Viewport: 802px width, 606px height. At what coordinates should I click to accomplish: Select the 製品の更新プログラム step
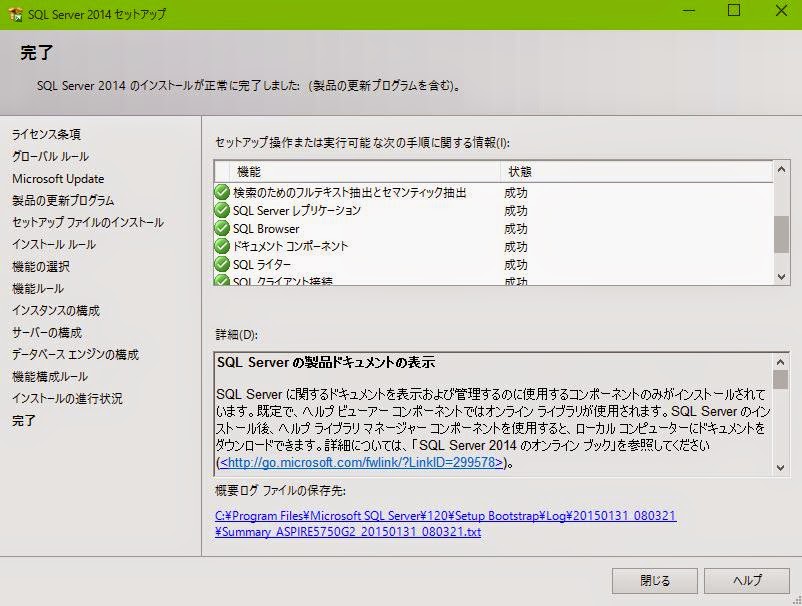tap(63, 200)
